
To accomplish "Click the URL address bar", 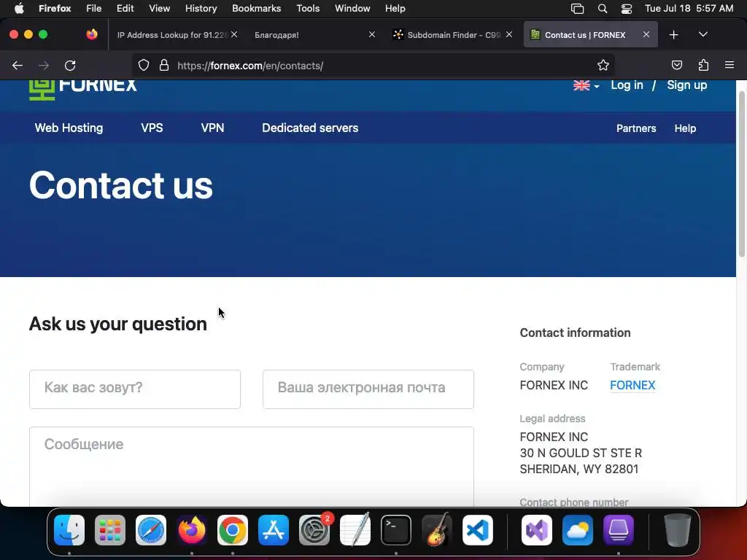I will click(x=373, y=66).
